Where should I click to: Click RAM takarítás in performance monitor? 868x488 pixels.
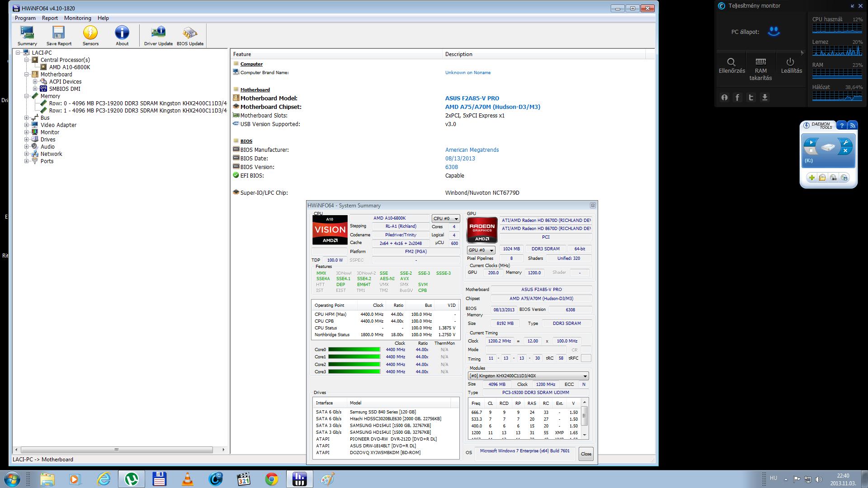(761, 69)
